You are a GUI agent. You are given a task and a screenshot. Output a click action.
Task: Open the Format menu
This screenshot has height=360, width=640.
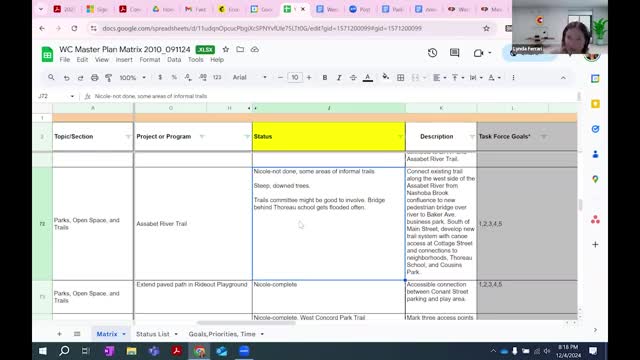coord(150,60)
